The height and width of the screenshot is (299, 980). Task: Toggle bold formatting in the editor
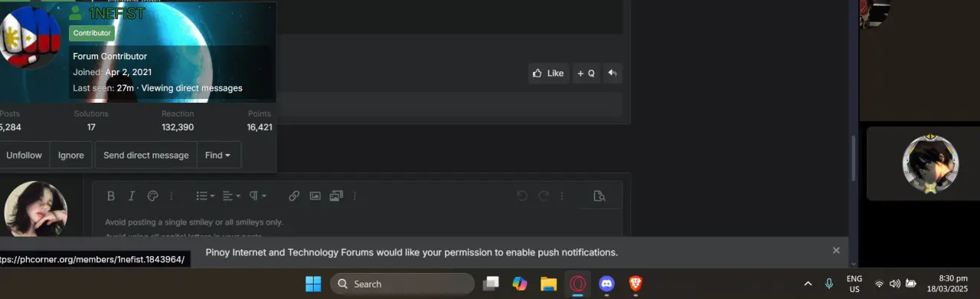click(x=111, y=196)
